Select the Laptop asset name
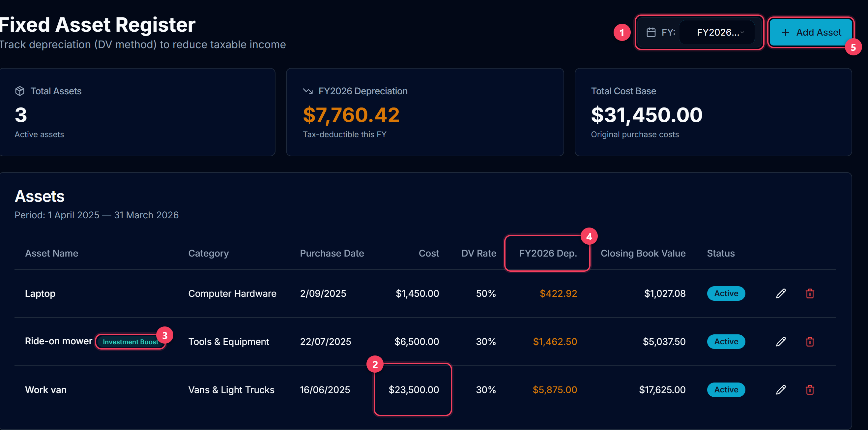Image resolution: width=868 pixels, height=430 pixels. coord(40,293)
